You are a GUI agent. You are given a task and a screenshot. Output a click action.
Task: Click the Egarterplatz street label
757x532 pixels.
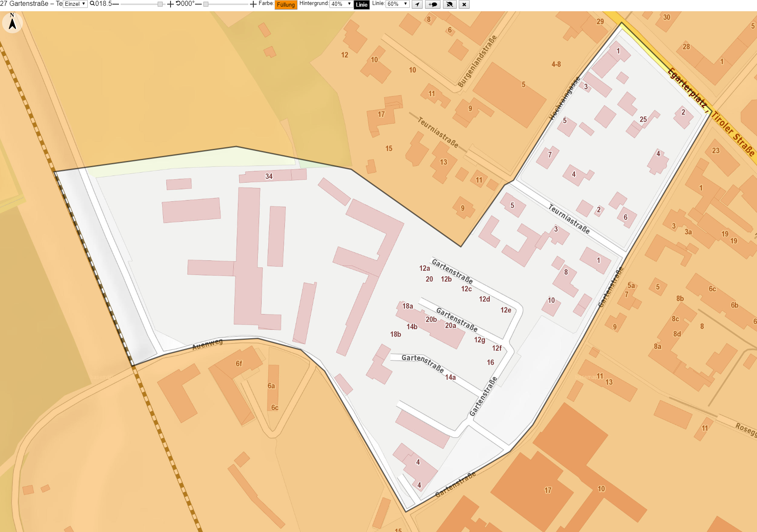click(x=687, y=87)
